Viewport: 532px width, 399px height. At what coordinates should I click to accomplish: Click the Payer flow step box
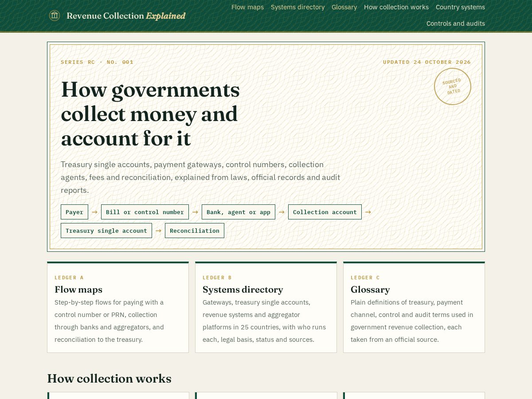[74, 212]
